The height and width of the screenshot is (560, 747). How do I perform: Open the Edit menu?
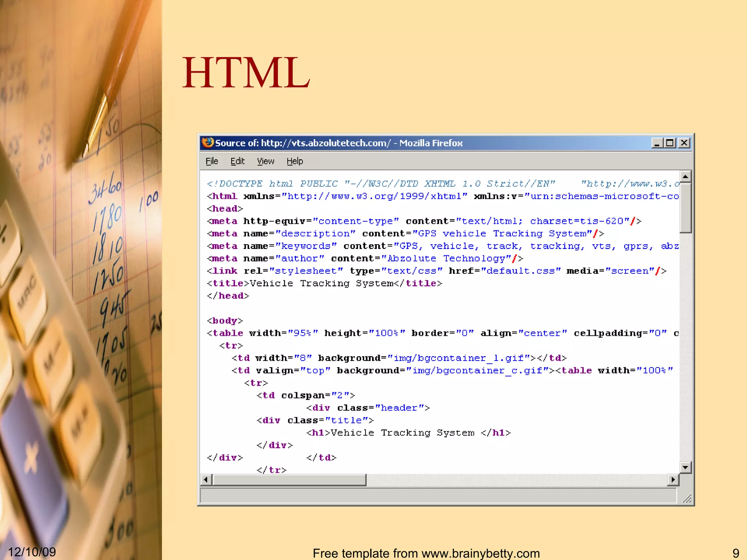pos(237,161)
